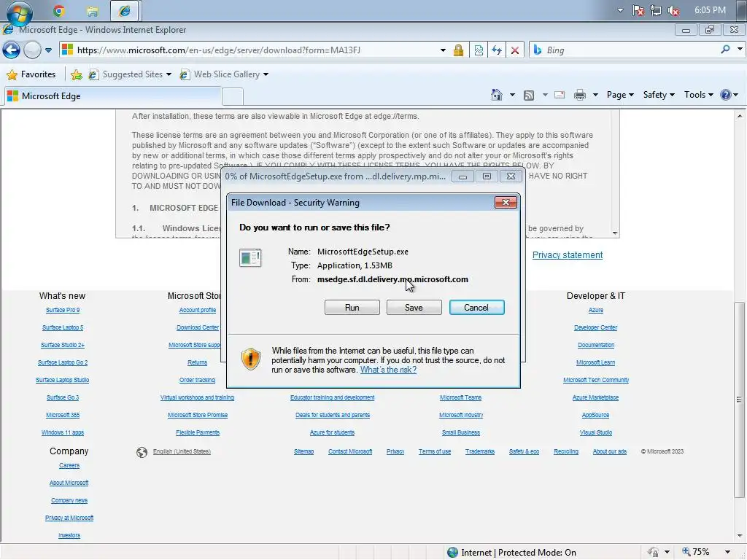The height and width of the screenshot is (560, 747).
Task: Open the Microsoft Teams link
Action: pyautogui.click(x=461, y=397)
